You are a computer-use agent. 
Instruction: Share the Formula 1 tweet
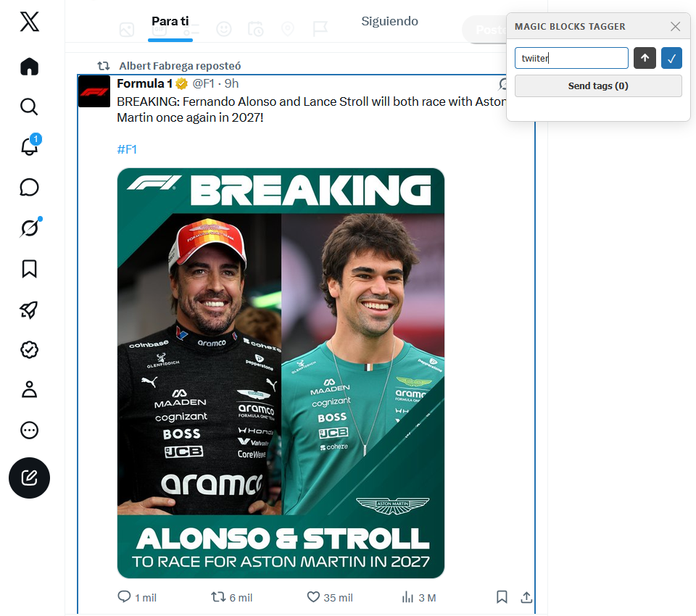tap(526, 597)
